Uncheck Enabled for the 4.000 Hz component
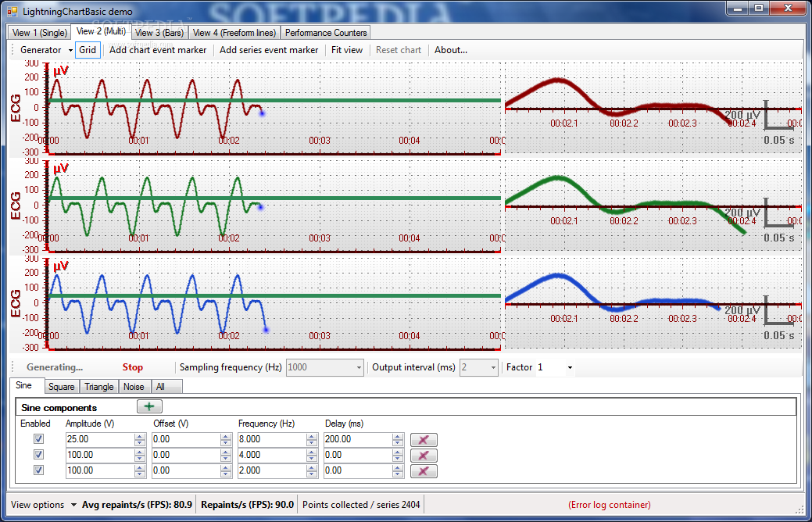Viewport: 812px width, 522px height. [x=38, y=454]
